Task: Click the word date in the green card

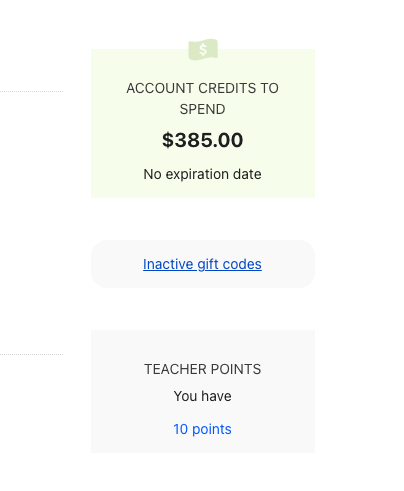Action: click(247, 174)
